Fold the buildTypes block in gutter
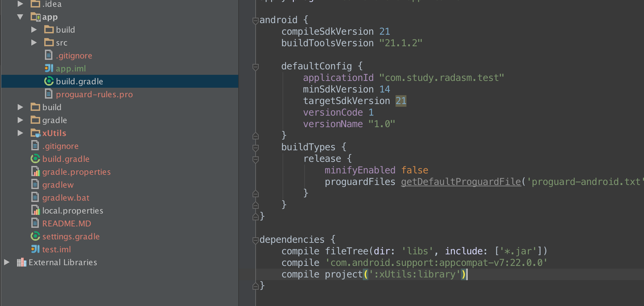Viewport: 644px width, 306px height. [256, 148]
